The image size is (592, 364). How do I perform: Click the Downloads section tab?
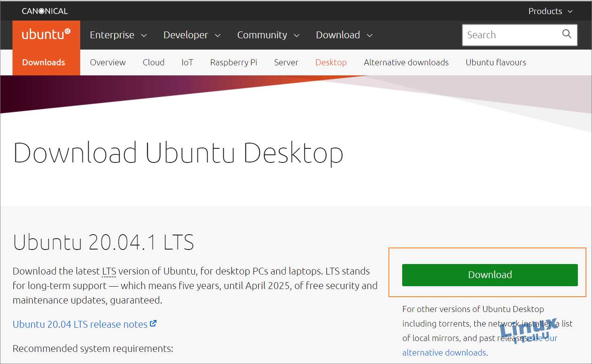[44, 62]
